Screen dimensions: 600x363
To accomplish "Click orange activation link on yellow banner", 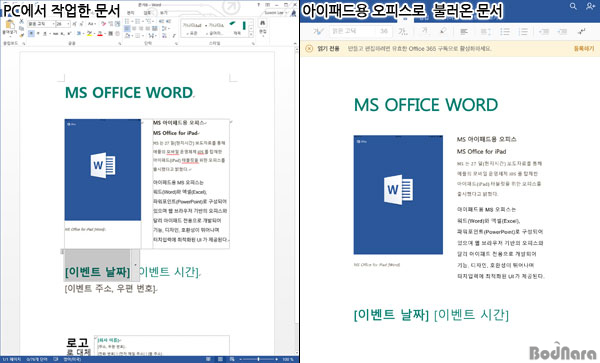I will [x=584, y=49].
